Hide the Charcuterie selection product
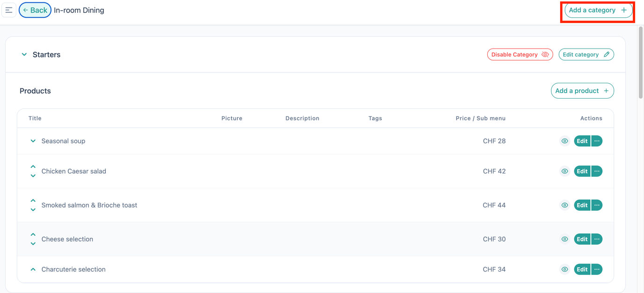 [x=564, y=269]
